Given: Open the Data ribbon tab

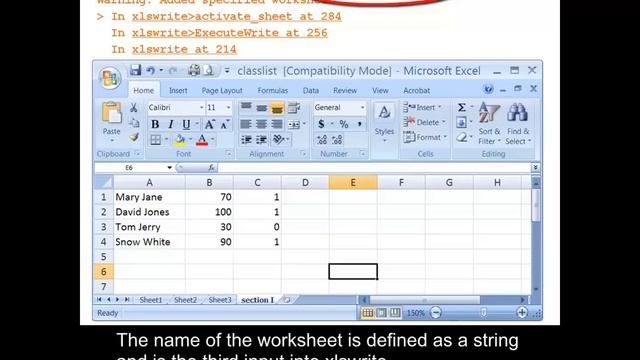Looking at the screenshot, I should click(x=311, y=91).
